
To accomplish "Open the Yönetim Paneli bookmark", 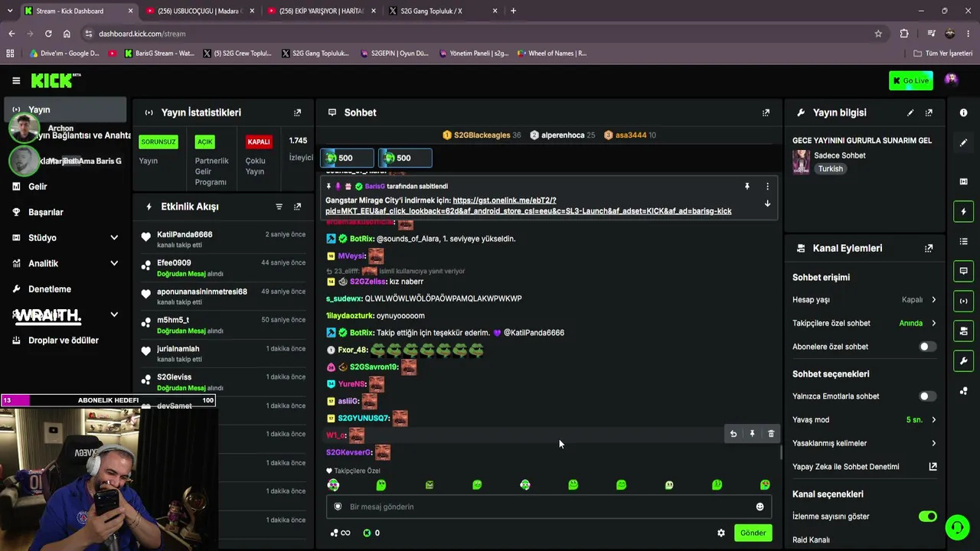I will pyautogui.click(x=473, y=54).
